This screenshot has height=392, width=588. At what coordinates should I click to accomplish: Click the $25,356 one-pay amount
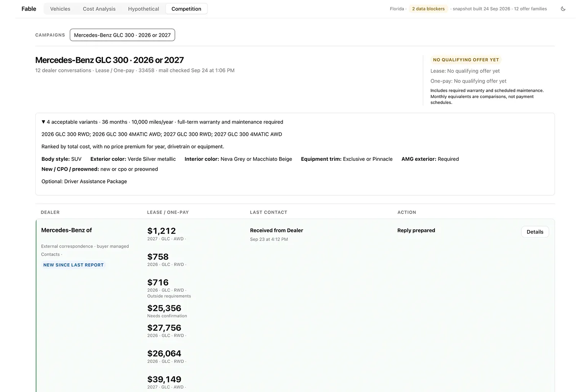[x=164, y=308]
